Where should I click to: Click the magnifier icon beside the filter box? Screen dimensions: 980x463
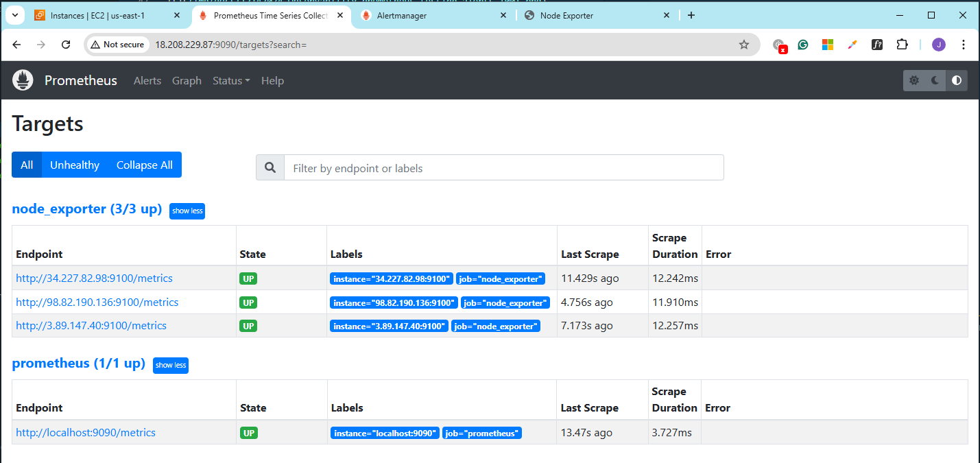270,168
